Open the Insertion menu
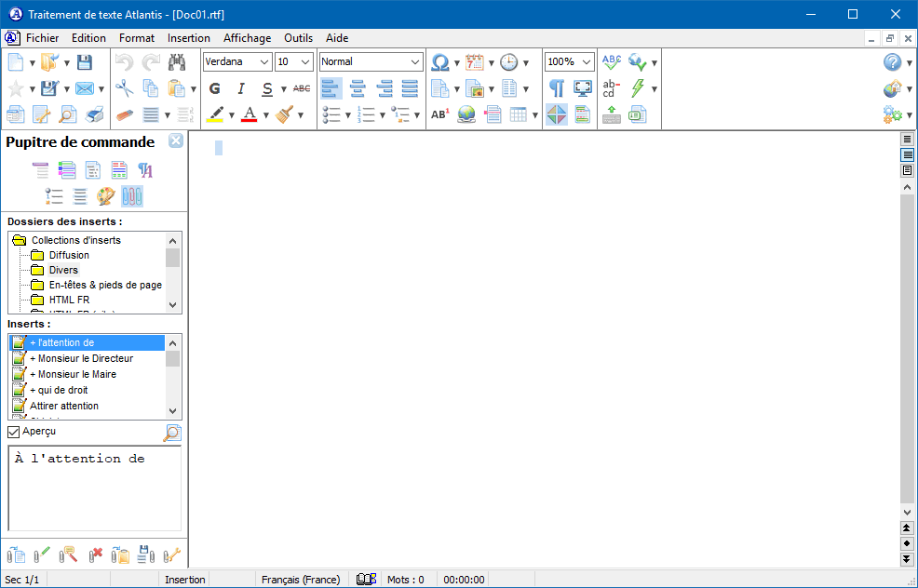Viewport: 918px width, 588px height. [188, 38]
